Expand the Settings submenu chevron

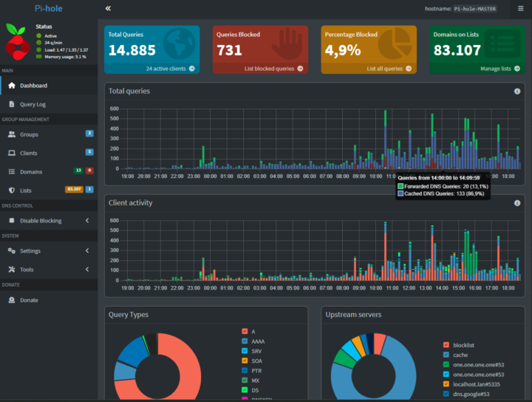[x=87, y=251]
